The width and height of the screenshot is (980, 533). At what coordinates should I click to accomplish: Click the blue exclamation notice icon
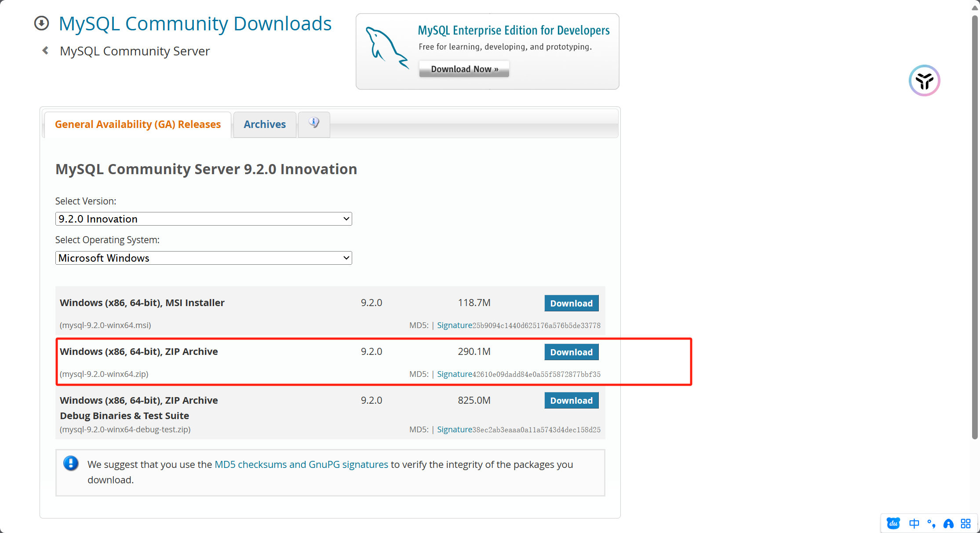pos(71,463)
